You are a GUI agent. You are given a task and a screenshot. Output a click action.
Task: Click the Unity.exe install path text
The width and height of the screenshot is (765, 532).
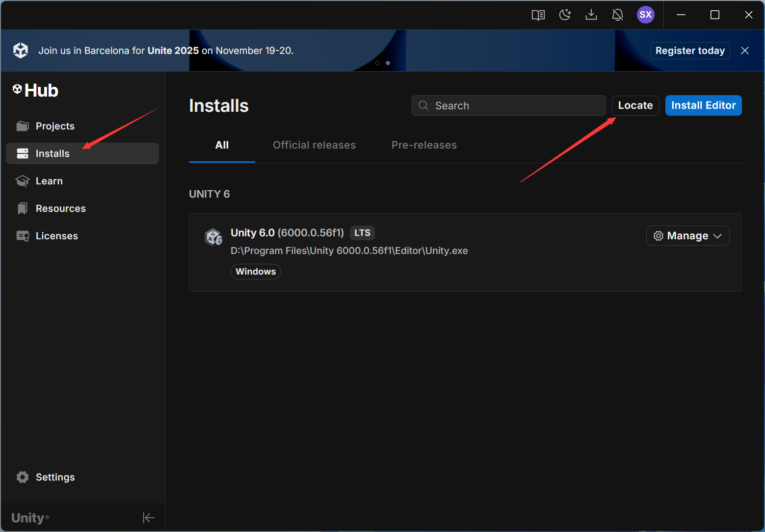349,251
